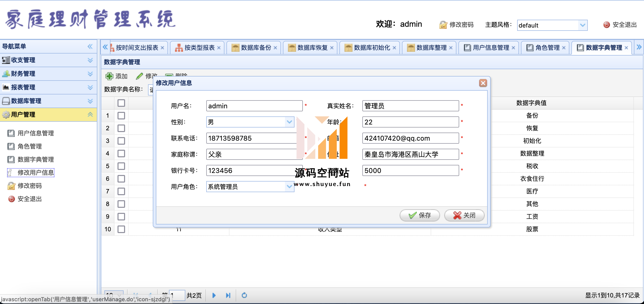Switch to the 数据库初始化 tab
This screenshot has width=644, height=304.
pyautogui.click(x=369, y=48)
